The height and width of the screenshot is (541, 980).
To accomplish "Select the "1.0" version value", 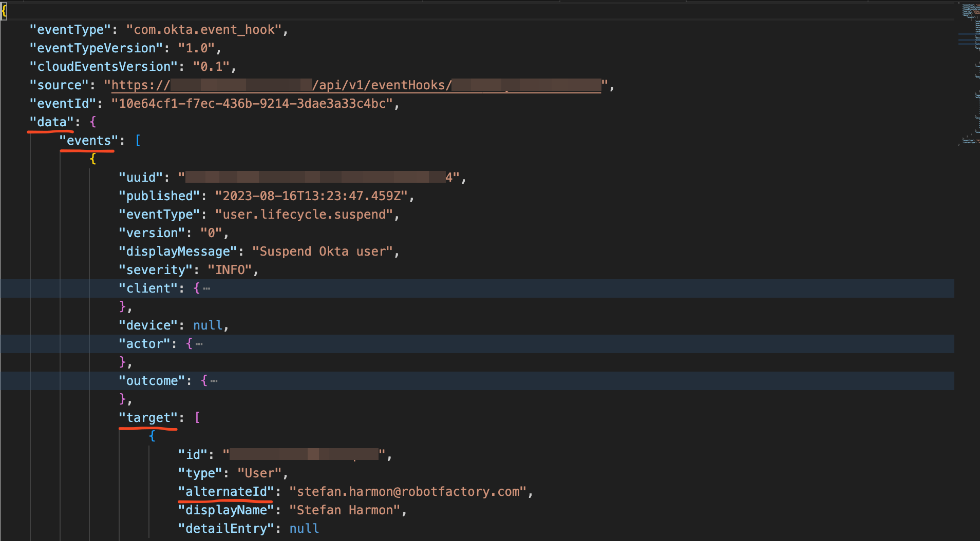I will click(x=196, y=48).
